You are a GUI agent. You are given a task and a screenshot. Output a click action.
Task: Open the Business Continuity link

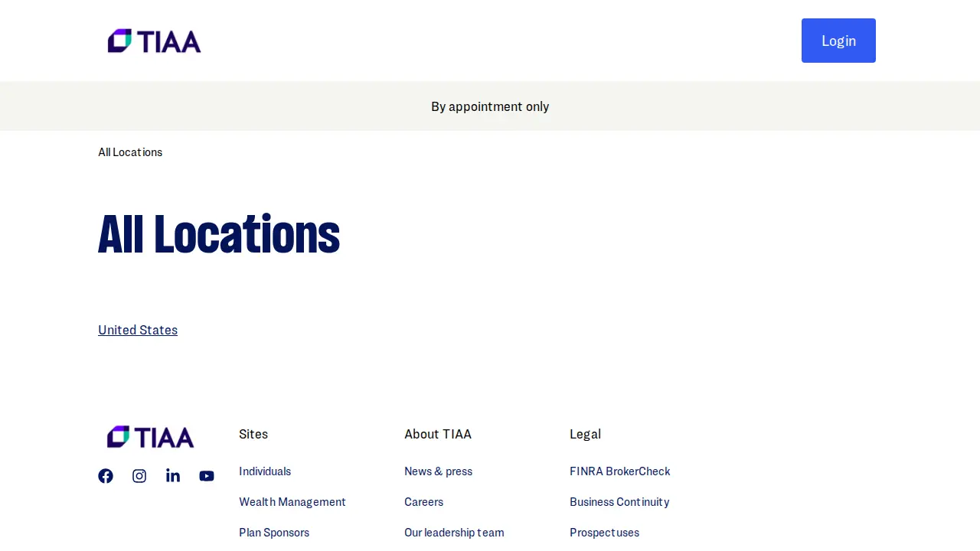[x=619, y=502]
